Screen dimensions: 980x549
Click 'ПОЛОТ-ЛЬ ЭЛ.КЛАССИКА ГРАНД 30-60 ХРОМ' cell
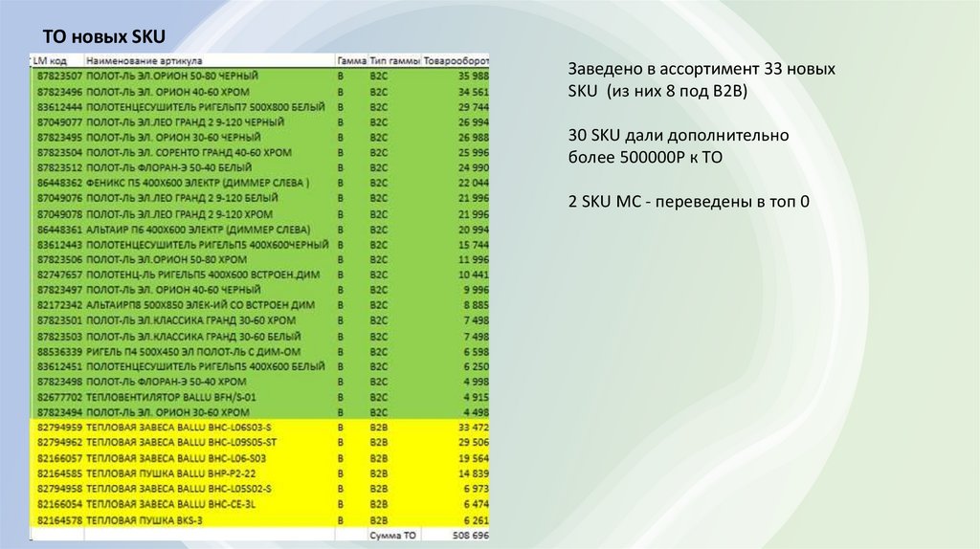190,320
